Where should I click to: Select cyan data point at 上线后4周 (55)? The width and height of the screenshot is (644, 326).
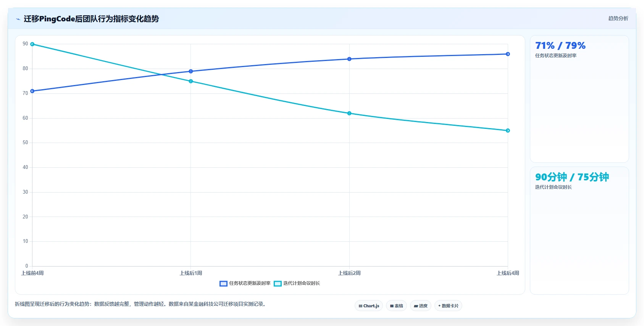[x=508, y=130]
